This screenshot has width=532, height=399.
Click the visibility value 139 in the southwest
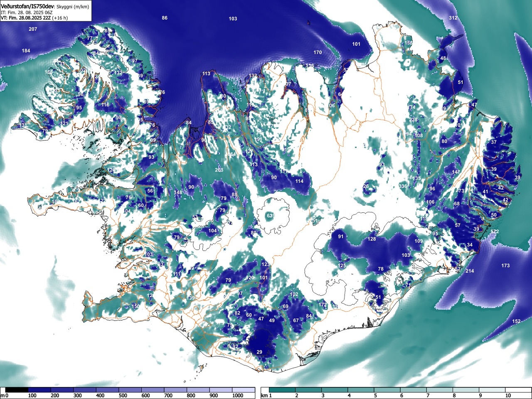(191, 298)
